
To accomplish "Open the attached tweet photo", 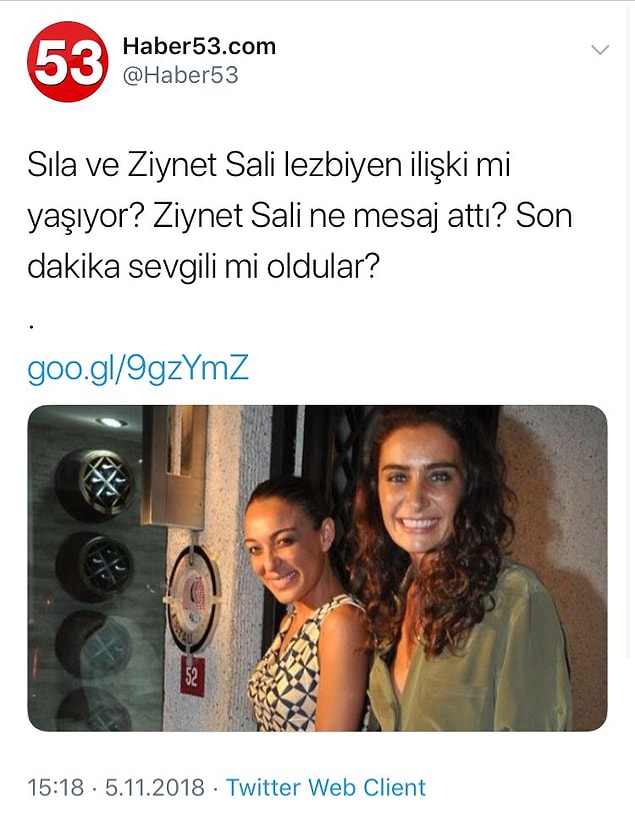I will pyautogui.click(x=317, y=568).
